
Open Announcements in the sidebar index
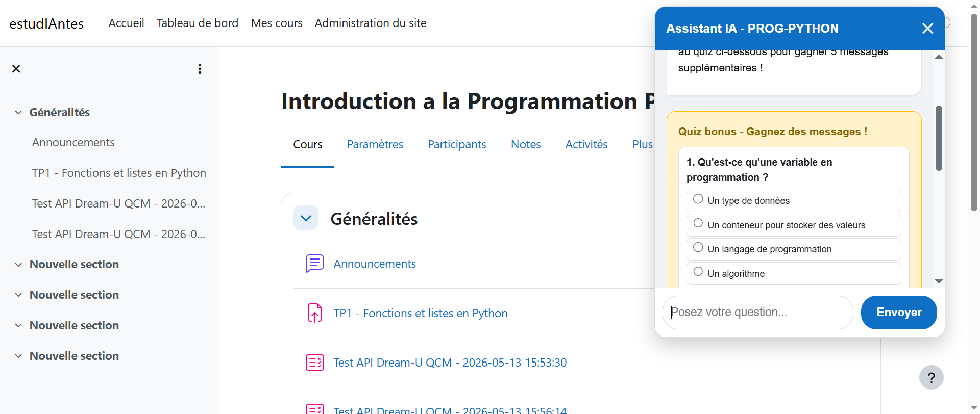(73, 143)
